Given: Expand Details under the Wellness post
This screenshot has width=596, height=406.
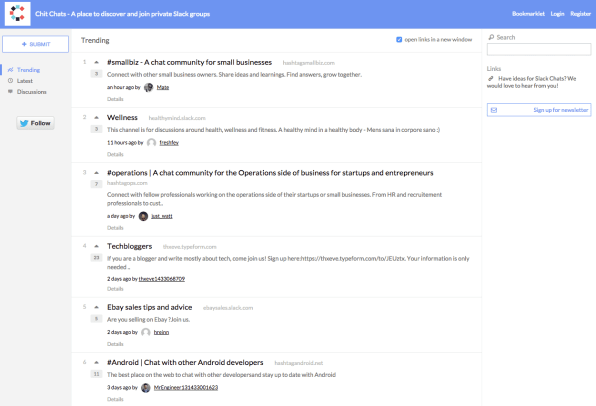Looking at the screenshot, I should coord(115,154).
